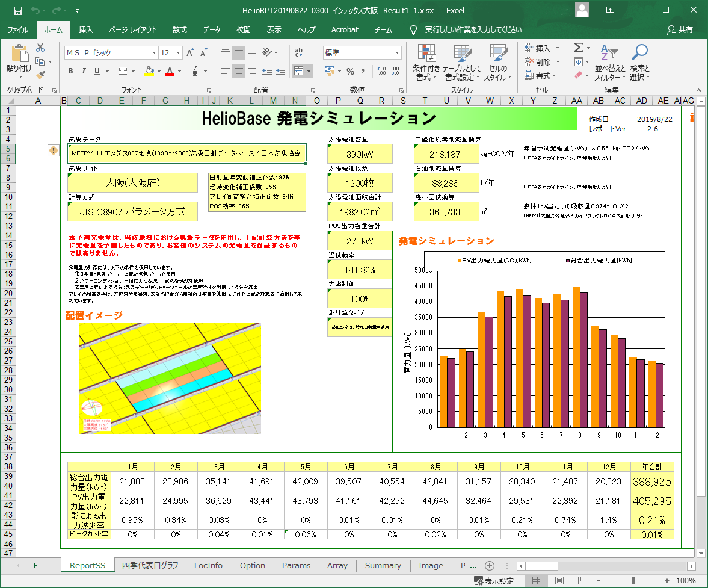
Task: Switch to the Summary sheet tab
Action: point(383,565)
